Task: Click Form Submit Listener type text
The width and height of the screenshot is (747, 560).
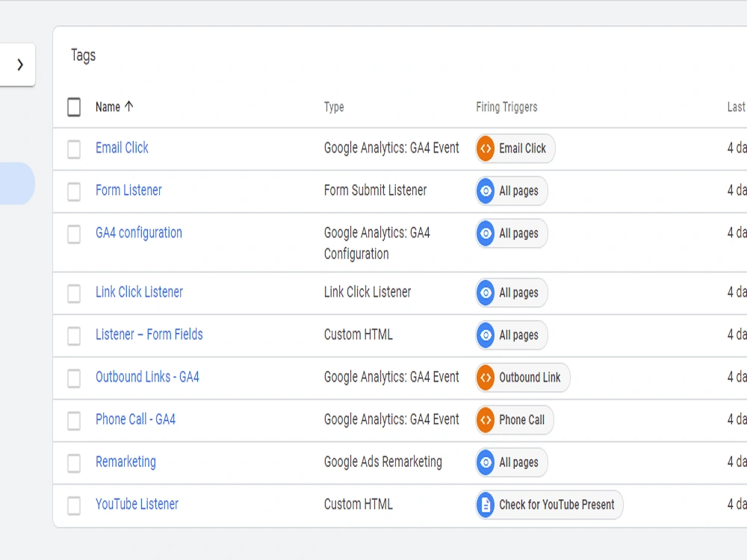Action: [x=375, y=190]
